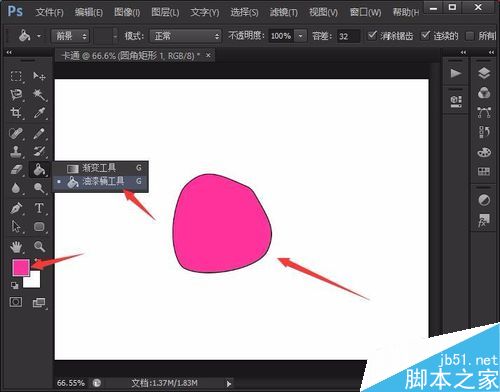Select the Rectangular Marquee tool
The width and height of the screenshot is (500, 392).
pos(16,76)
